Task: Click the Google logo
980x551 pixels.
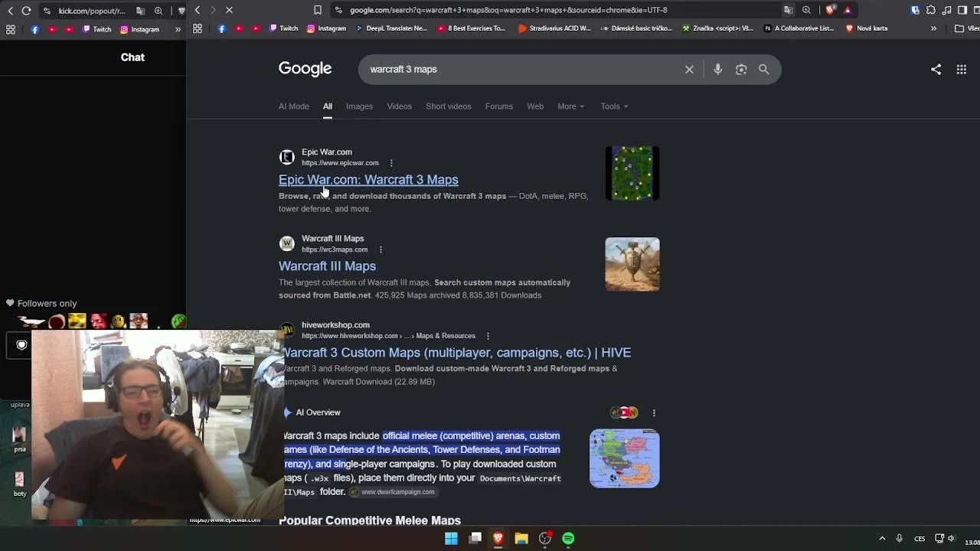Action: tap(305, 69)
